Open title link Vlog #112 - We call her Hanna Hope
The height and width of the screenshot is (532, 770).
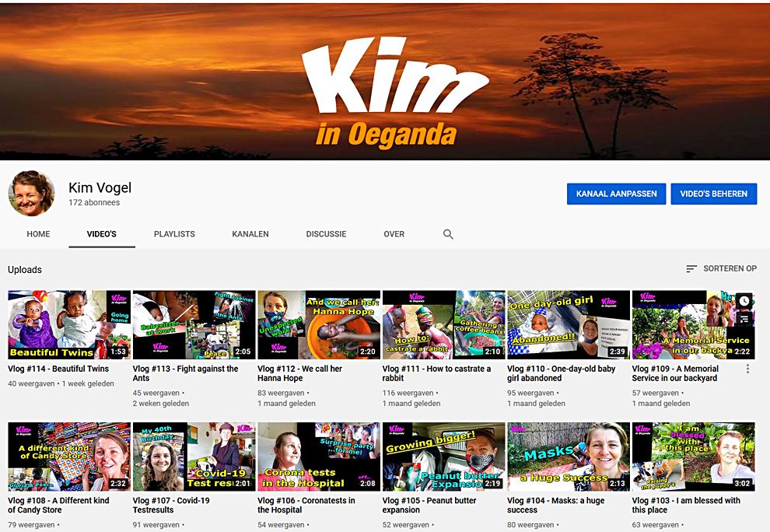(x=299, y=373)
